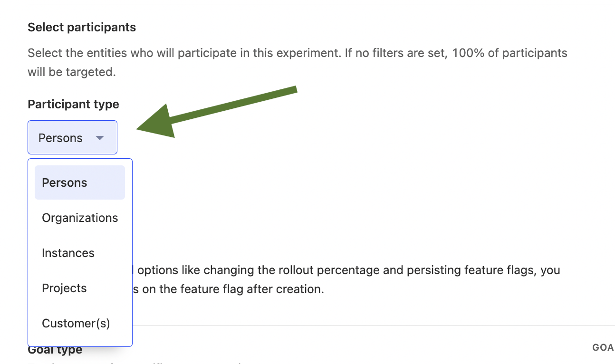This screenshot has height=364, width=615.
Task: Click the downward caret icon in the Persons field
Action: (x=100, y=137)
